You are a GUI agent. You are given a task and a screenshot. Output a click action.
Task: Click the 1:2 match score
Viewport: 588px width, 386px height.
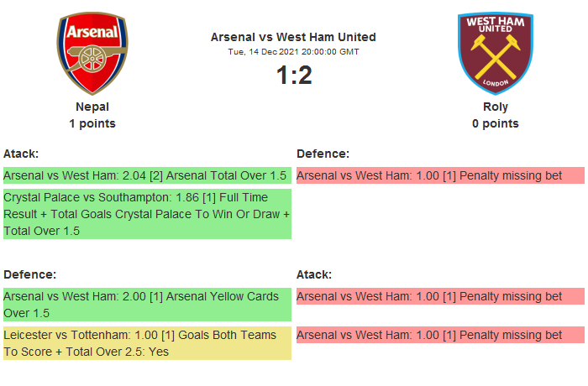[x=293, y=76]
